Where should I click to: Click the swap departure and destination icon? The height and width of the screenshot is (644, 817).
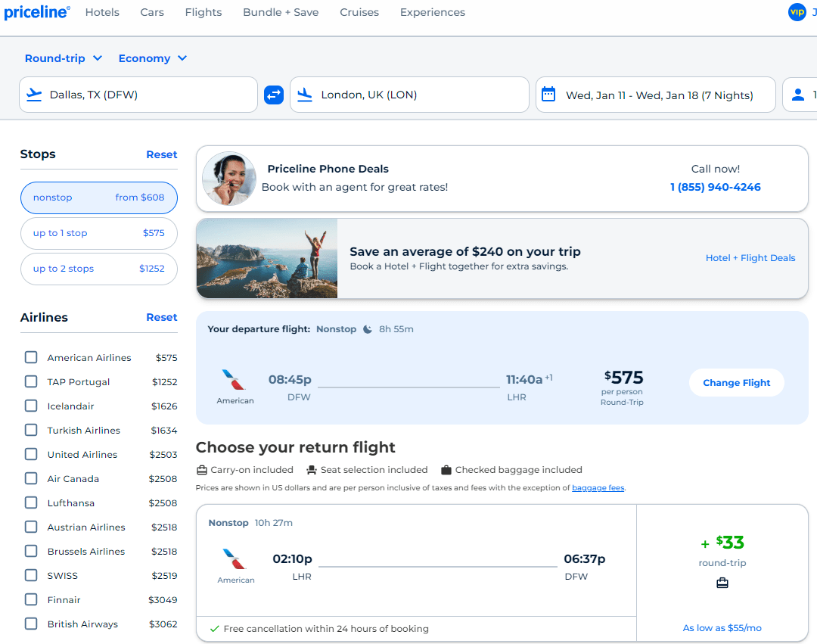273,94
